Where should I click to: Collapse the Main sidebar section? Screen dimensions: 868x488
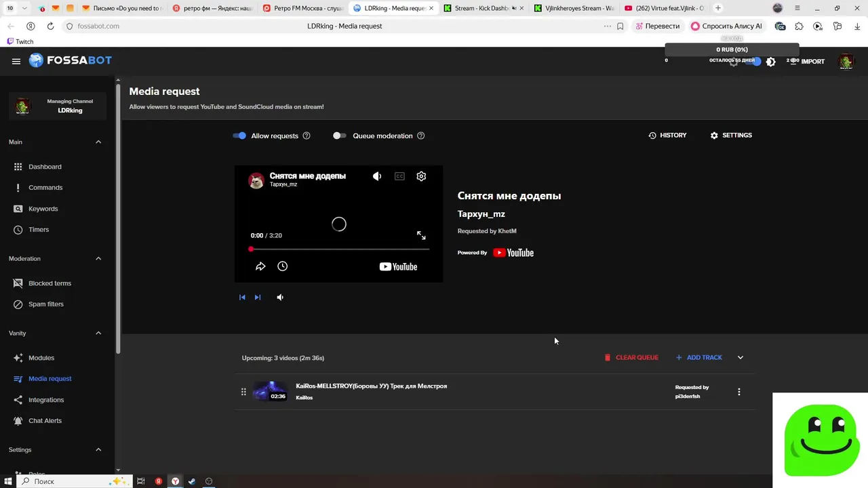pyautogui.click(x=98, y=142)
